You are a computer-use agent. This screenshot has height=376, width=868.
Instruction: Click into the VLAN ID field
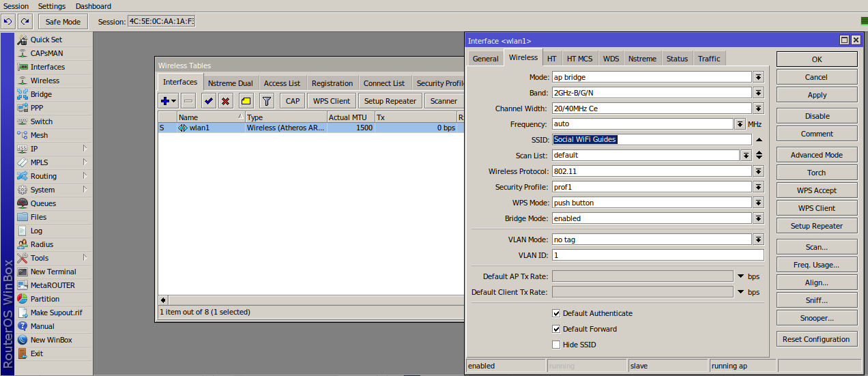click(x=657, y=255)
